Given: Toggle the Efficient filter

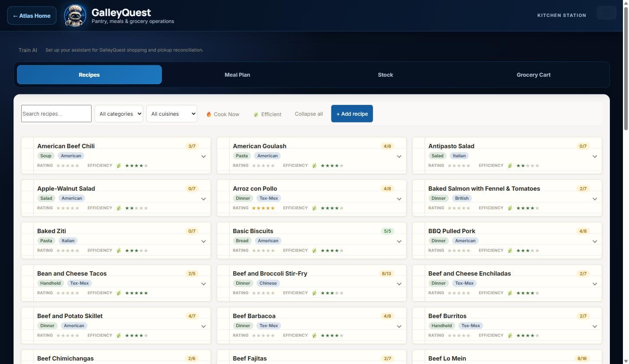Looking at the screenshot, I should click(267, 114).
